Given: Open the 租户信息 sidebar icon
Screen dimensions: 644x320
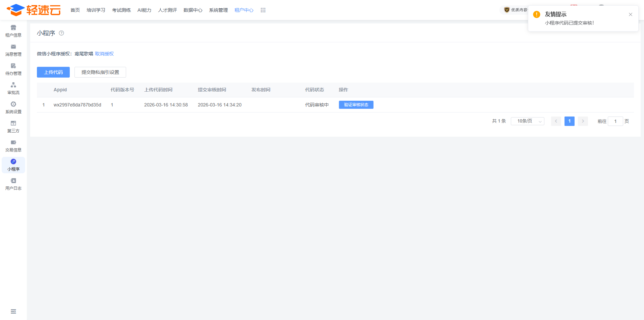Looking at the screenshot, I should coord(13,28).
